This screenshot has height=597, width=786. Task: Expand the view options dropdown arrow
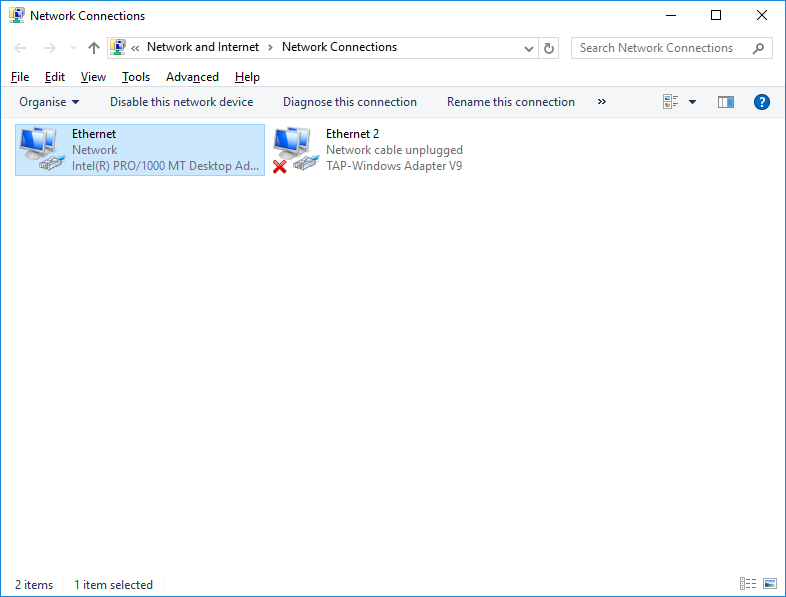click(x=692, y=102)
